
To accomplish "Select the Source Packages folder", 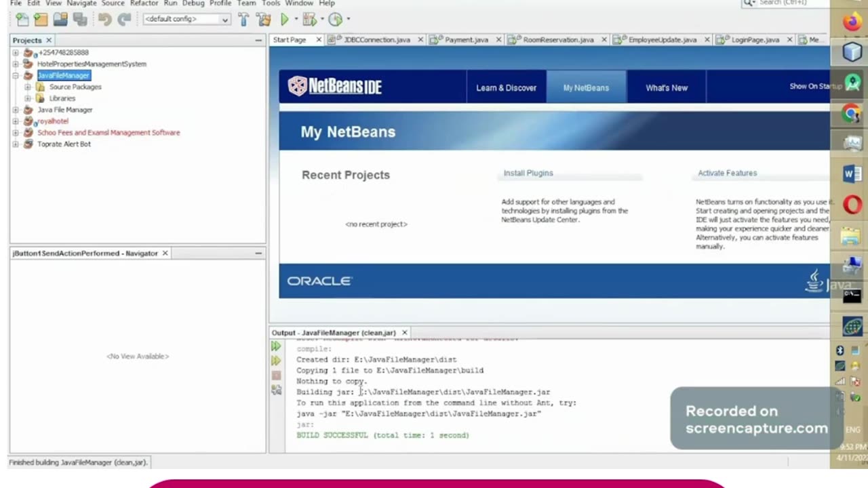I will tap(75, 87).
